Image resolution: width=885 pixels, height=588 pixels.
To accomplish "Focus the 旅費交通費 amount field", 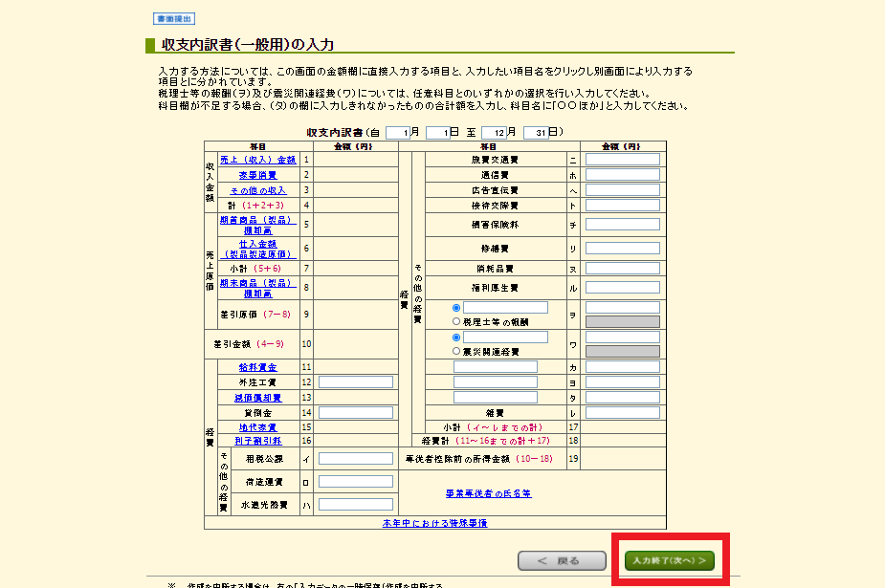I will click(623, 160).
